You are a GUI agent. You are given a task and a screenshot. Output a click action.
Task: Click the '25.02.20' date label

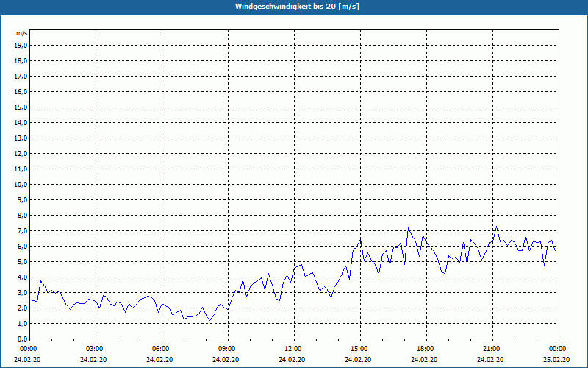(556, 359)
